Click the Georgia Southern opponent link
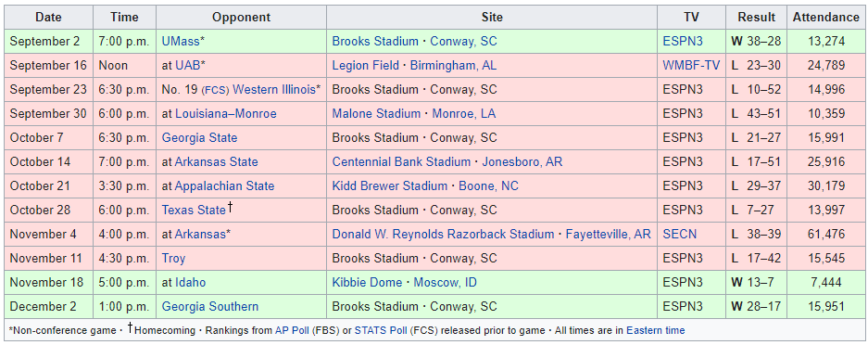Image resolution: width=868 pixels, height=345 pixels. click(x=209, y=307)
